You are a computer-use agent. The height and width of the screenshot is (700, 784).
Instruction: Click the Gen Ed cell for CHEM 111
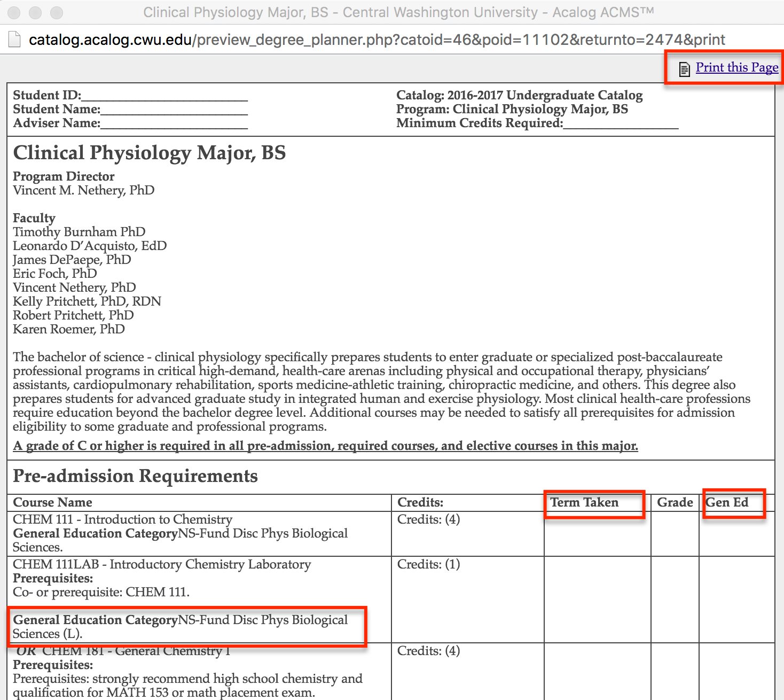[x=737, y=534]
